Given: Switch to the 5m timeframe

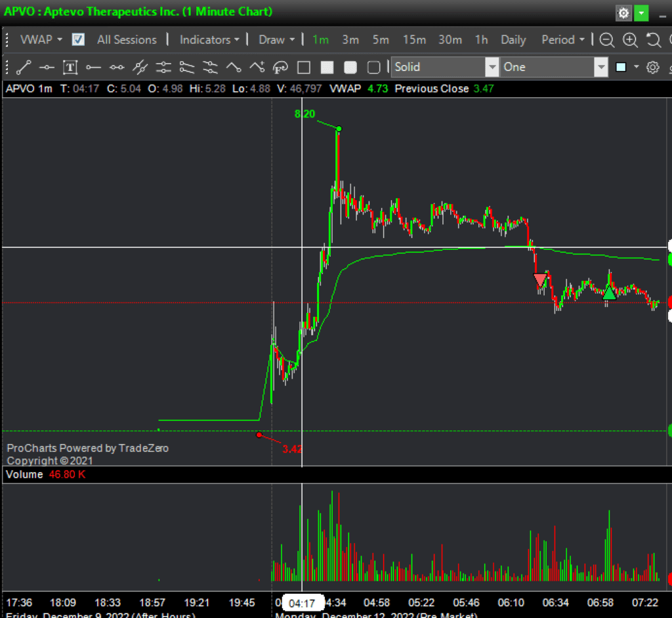Looking at the screenshot, I should pos(381,39).
